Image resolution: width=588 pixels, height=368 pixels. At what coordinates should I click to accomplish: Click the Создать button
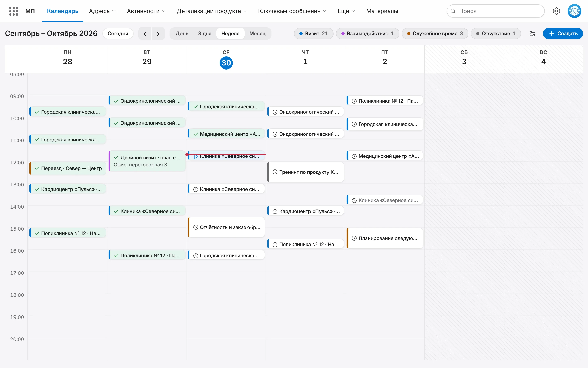(563, 34)
